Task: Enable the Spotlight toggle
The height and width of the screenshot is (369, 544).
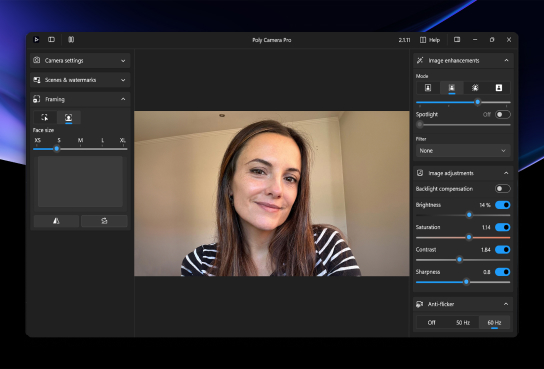Action: [502, 114]
